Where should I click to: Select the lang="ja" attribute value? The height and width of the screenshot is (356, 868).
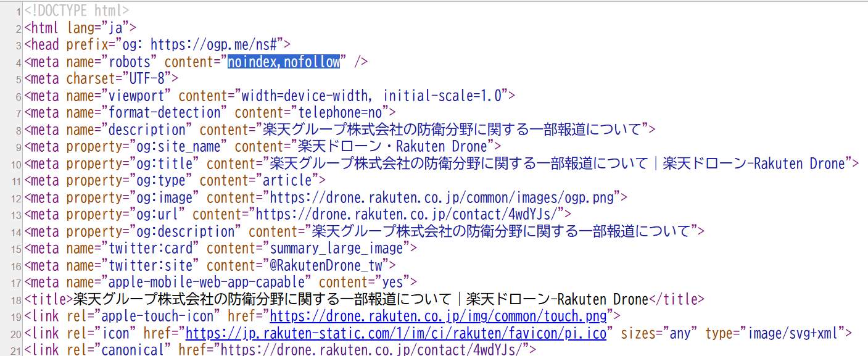coord(115,28)
